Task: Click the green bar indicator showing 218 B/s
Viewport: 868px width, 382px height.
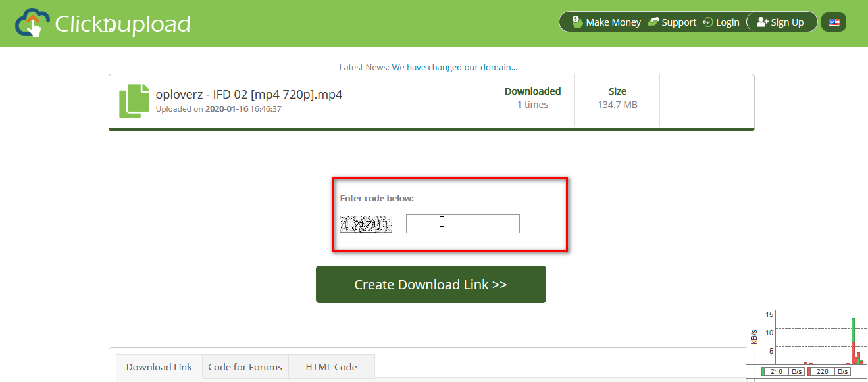Action: [763, 371]
